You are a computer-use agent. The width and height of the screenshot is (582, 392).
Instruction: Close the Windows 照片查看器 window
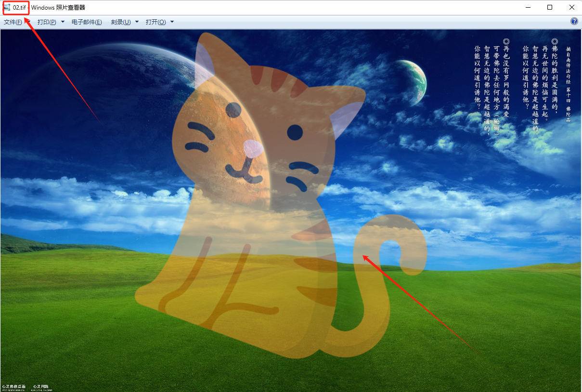point(571,7)
